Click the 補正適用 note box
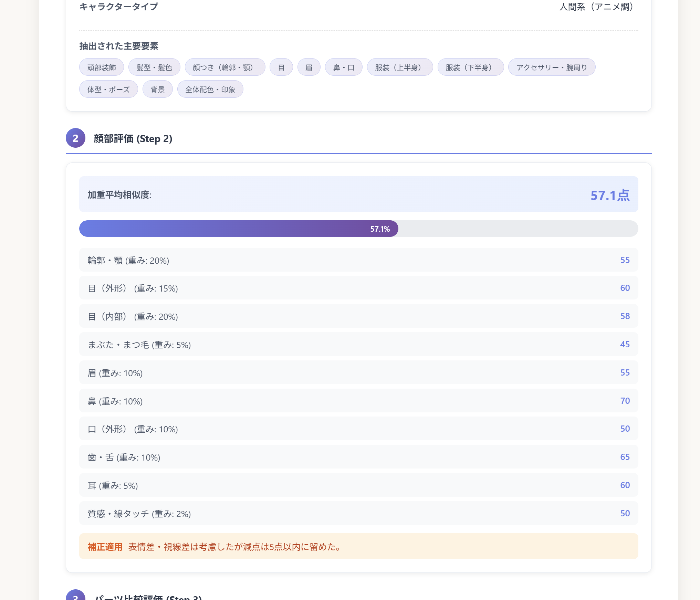700x600 pixels. [358, 546]
